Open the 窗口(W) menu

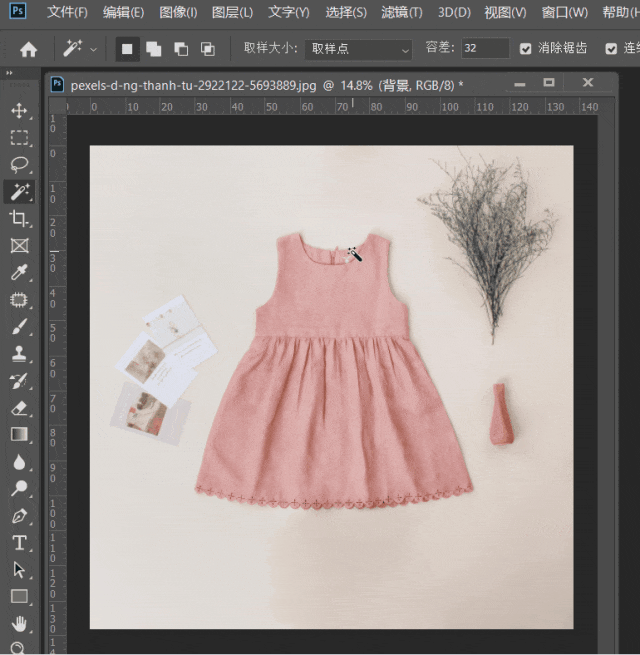pyautogui.click(x=565, y=12)
